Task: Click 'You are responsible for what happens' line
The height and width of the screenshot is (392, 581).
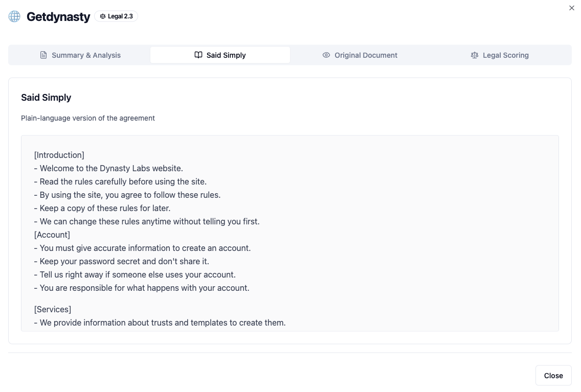Action: [x=142, y=288]
